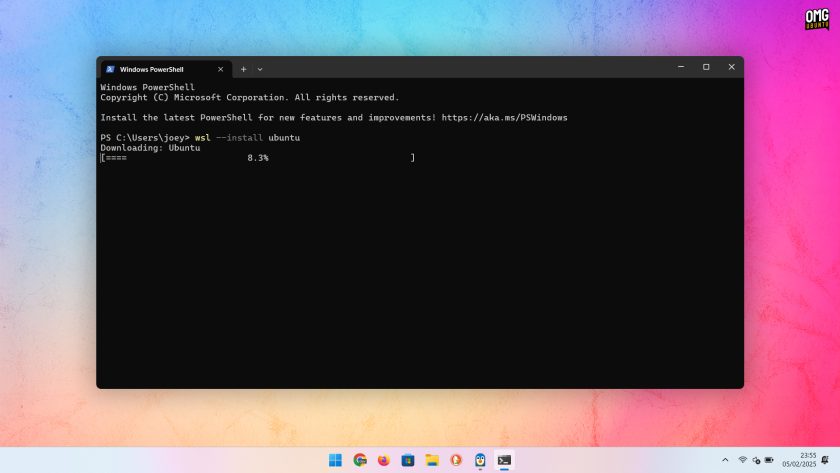The image size is (840, 473).
Task: Open the Windows Start menu
Action: coord(335,460)
